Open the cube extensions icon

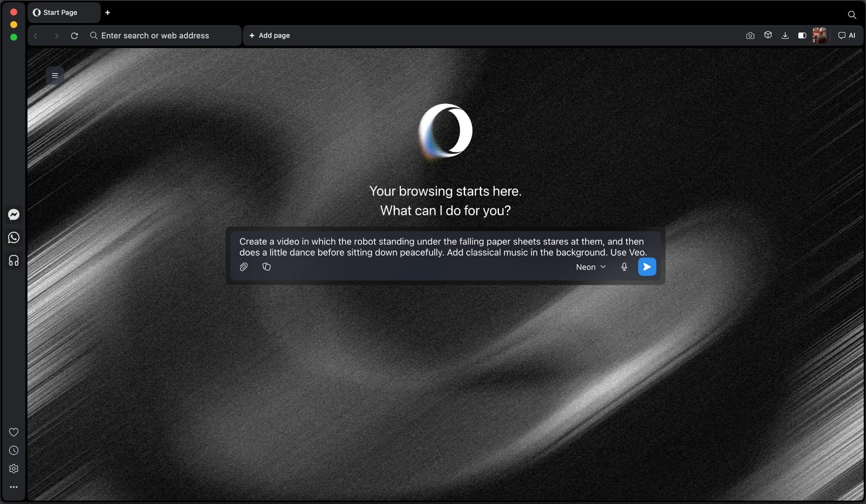pyautogui.click(x=768, y=35)
